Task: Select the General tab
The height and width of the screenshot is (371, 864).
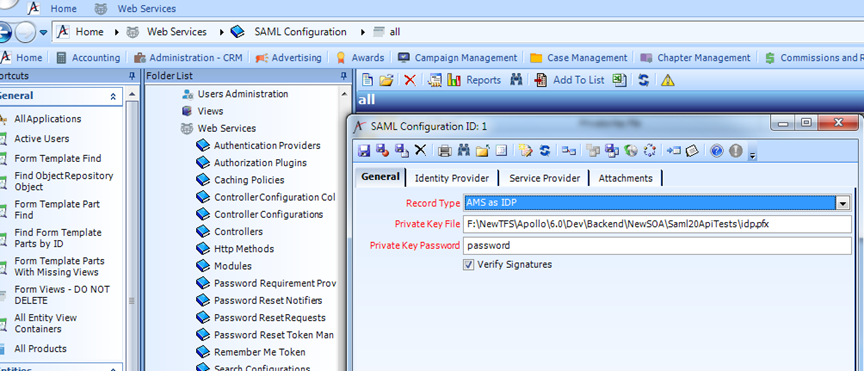Action: coord(380,177)
